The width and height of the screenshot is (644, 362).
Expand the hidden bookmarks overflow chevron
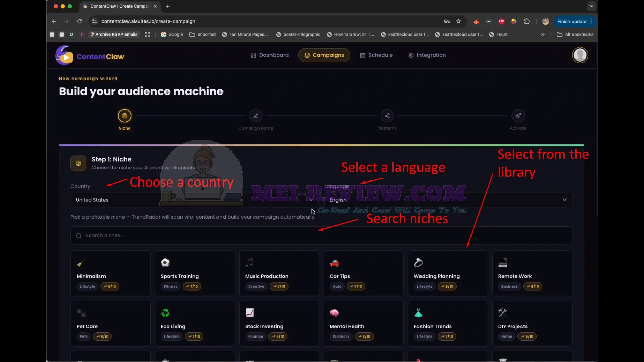coord(543,34)
